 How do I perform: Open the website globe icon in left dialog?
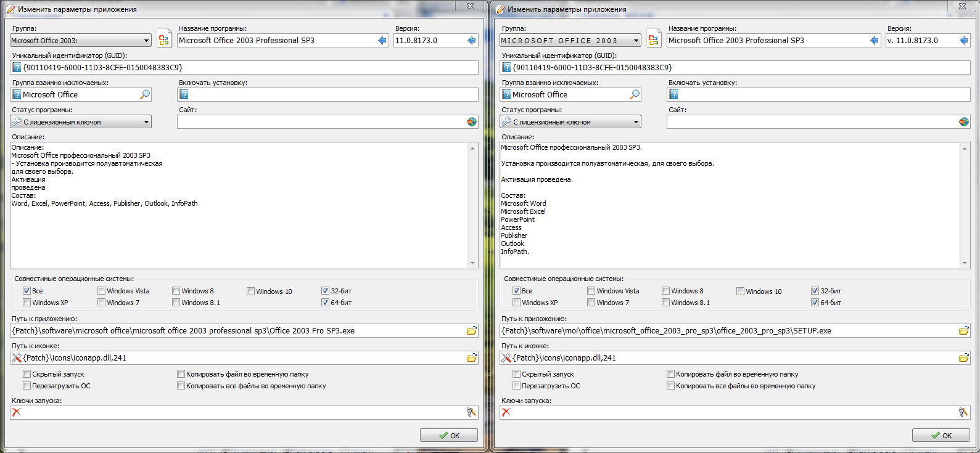click(472, 122)
